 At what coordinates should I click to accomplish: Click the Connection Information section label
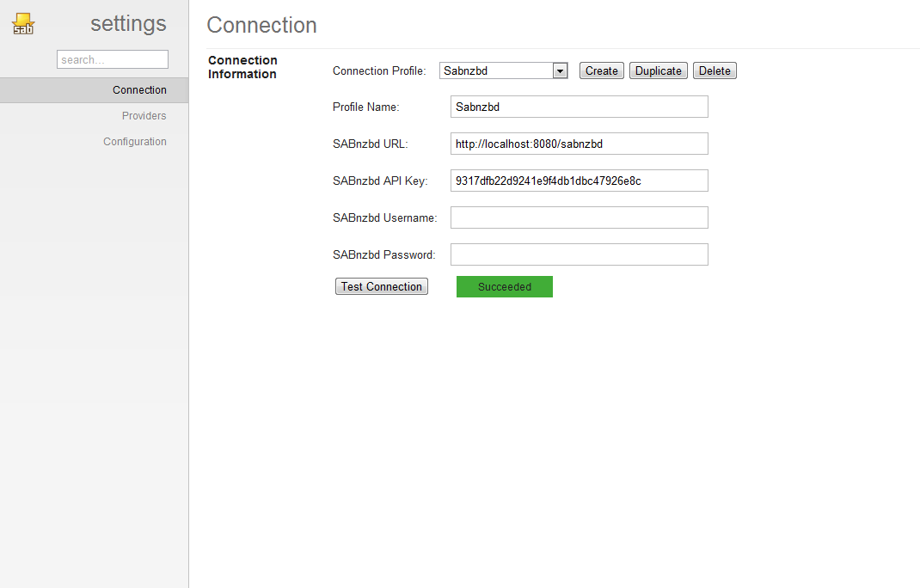point(242,67)
